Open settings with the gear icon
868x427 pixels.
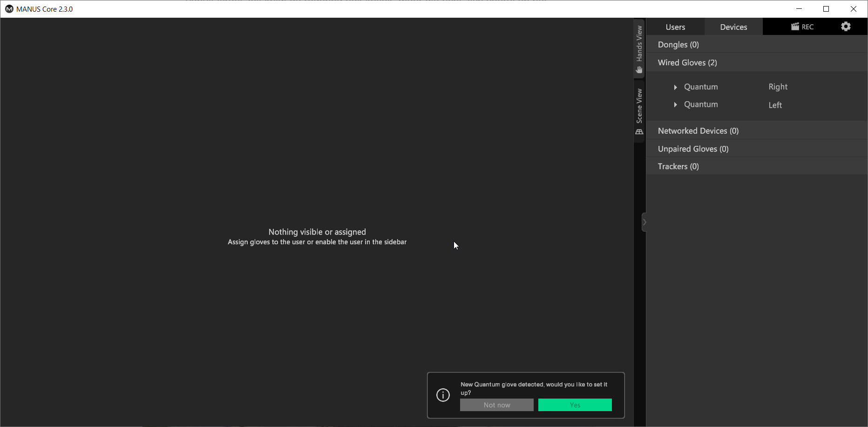point(846,27)
